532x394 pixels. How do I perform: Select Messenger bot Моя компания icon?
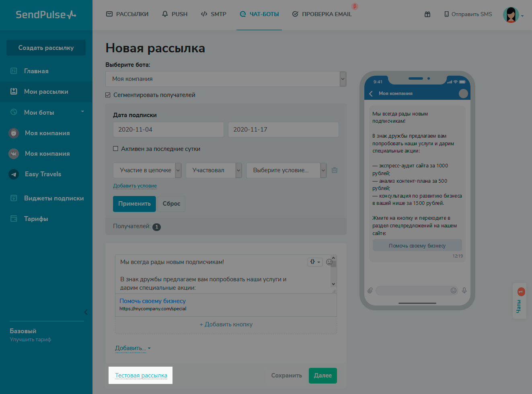(x=14, y=133)
